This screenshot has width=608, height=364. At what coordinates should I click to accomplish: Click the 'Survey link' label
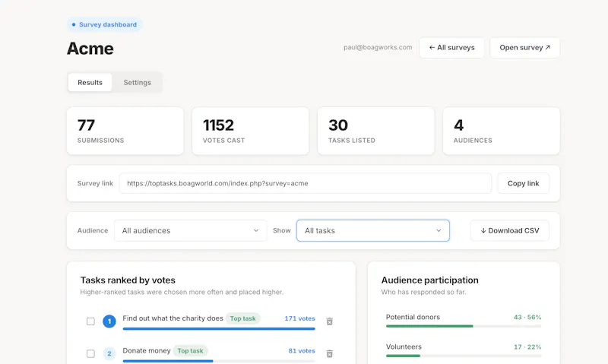point(95,183)
